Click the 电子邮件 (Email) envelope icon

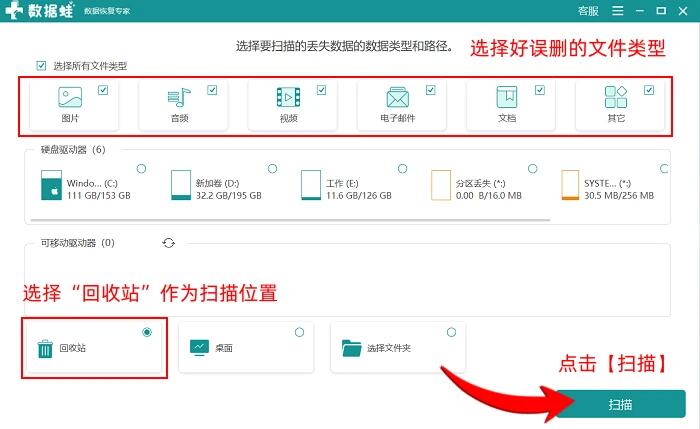pos(398,98)
